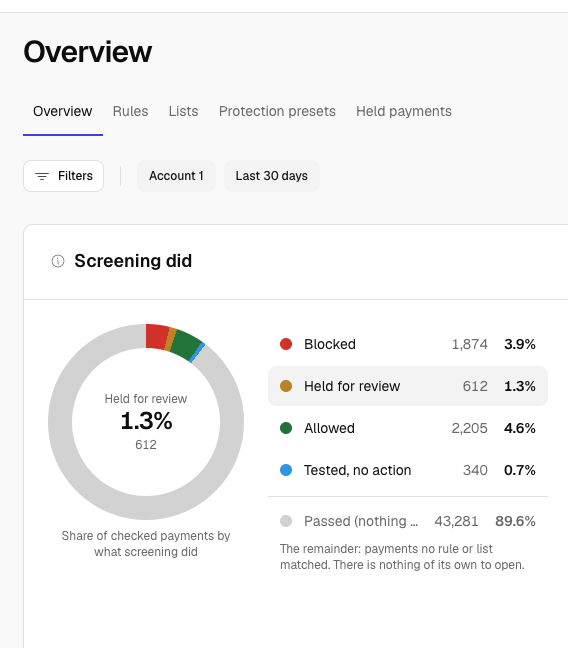Switch to the Overview tab

point(63,111)
